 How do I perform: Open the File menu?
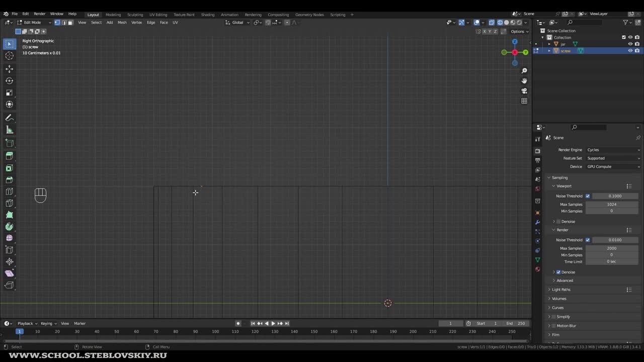pos(15,14)
